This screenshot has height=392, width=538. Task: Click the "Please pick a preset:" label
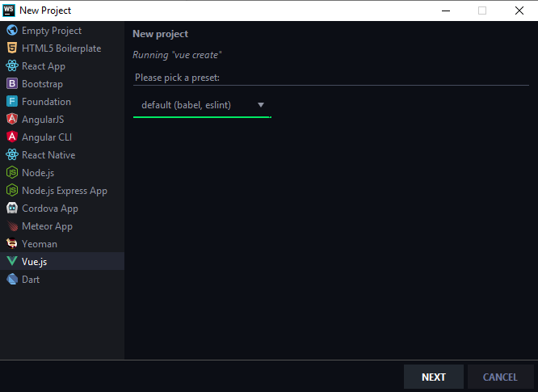coord(177,78)
